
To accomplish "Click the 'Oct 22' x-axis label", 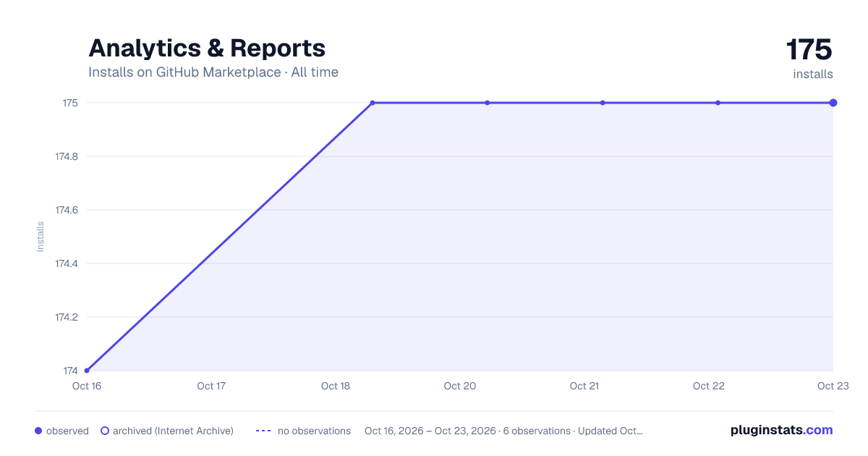I will [x=708, y=386].
